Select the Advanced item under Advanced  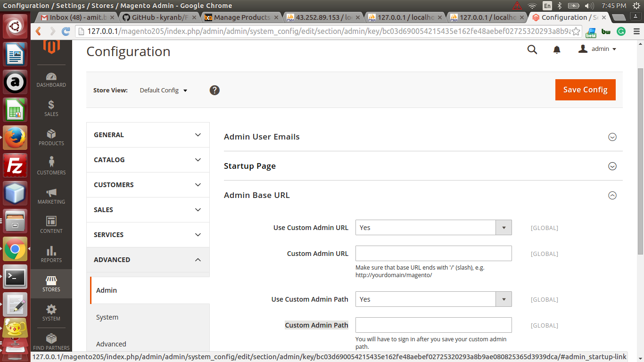149,344
